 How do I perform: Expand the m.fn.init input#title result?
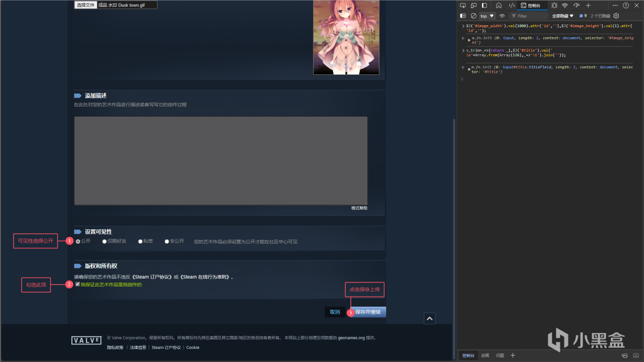coord(469,68)
